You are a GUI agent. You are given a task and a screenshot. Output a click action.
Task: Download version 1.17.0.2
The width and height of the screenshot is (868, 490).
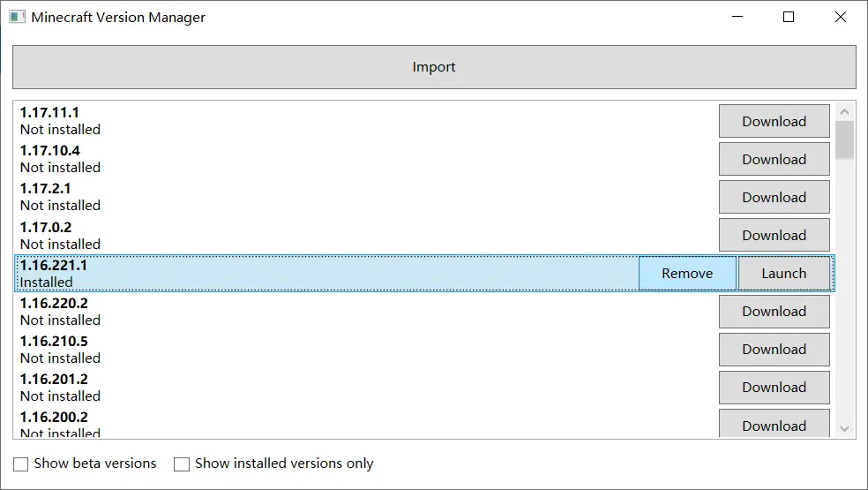(774, 236)
